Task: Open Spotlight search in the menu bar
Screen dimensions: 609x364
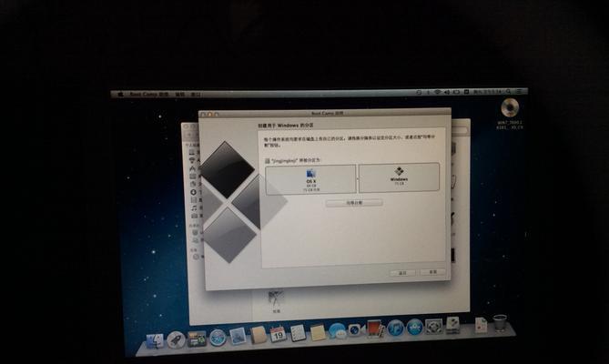Action: point(508,92)
